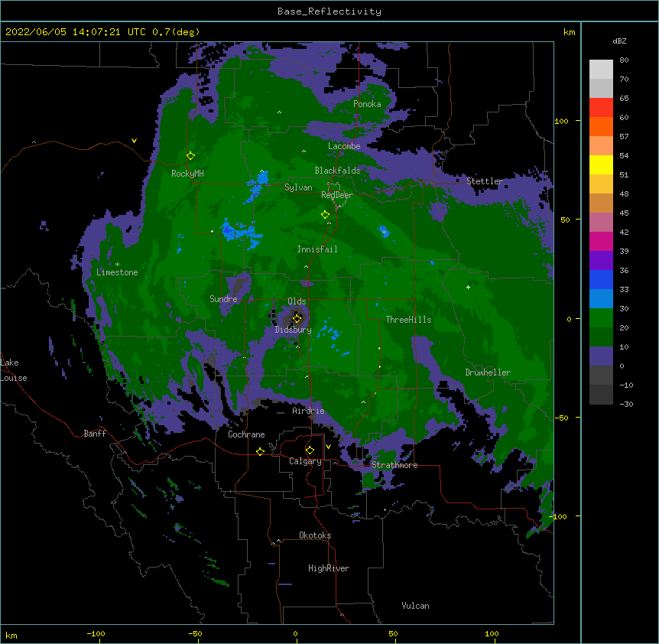Click the HighRiver label
This screenshot has height=644, width=659.
(x=329, y=568)
